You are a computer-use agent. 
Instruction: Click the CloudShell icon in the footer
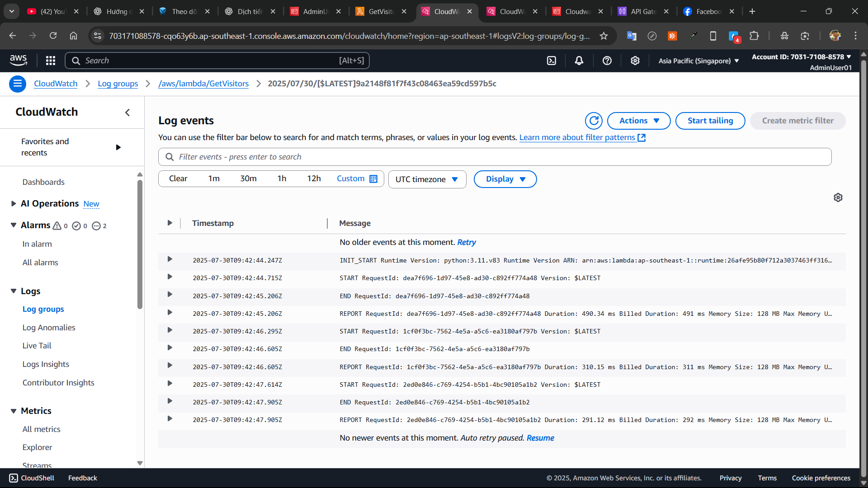click(14, 478)
